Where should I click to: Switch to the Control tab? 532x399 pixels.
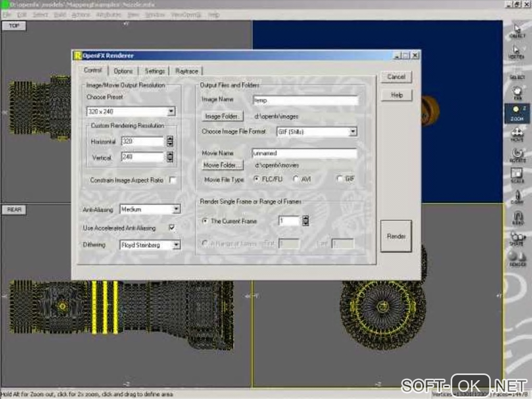93,70
